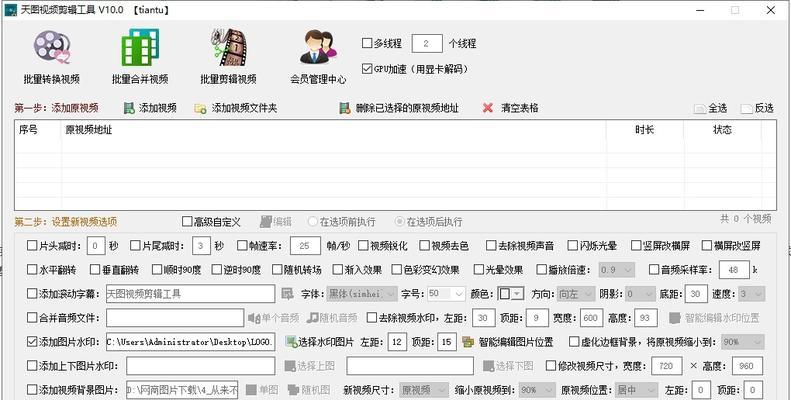Click the 随机图 icon

pos(294,390)
